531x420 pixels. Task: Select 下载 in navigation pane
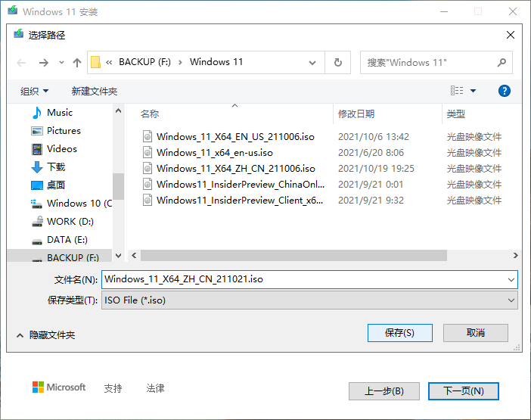56,167
